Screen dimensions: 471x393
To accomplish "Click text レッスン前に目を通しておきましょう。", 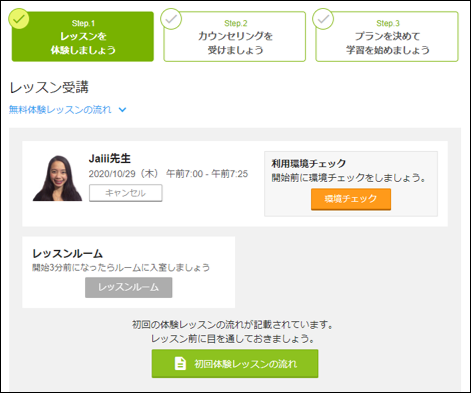I will (233, 339).
